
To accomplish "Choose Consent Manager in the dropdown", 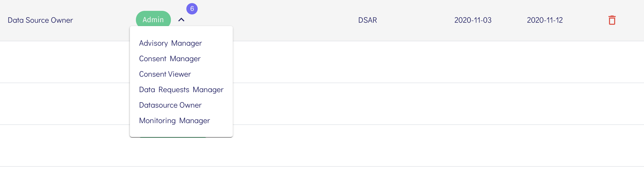I will pos(170,59).
